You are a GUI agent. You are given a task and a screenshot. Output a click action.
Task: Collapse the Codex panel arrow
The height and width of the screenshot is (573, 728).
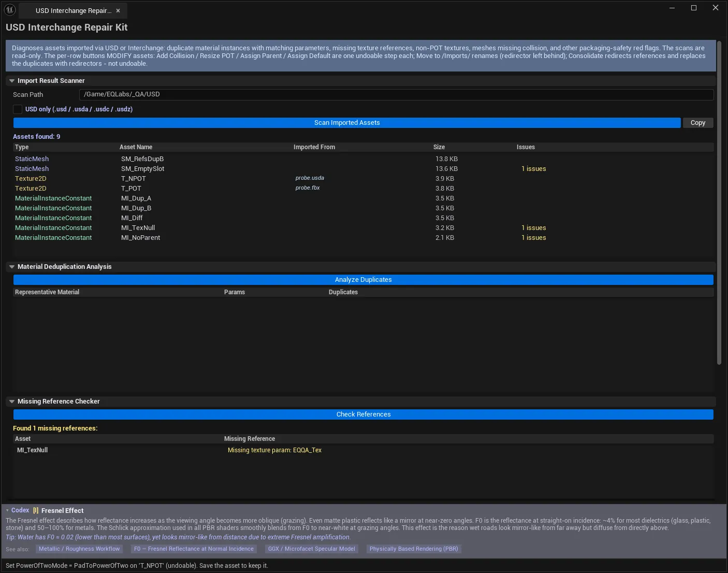(7, 510)
